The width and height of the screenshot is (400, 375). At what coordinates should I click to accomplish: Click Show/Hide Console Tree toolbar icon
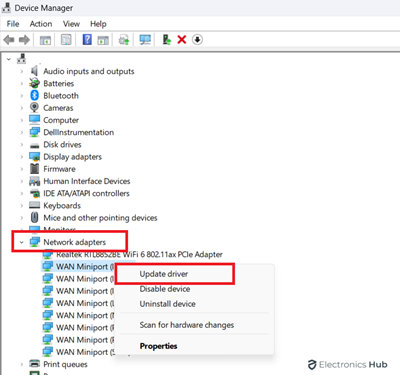click(x=45, y=40)
